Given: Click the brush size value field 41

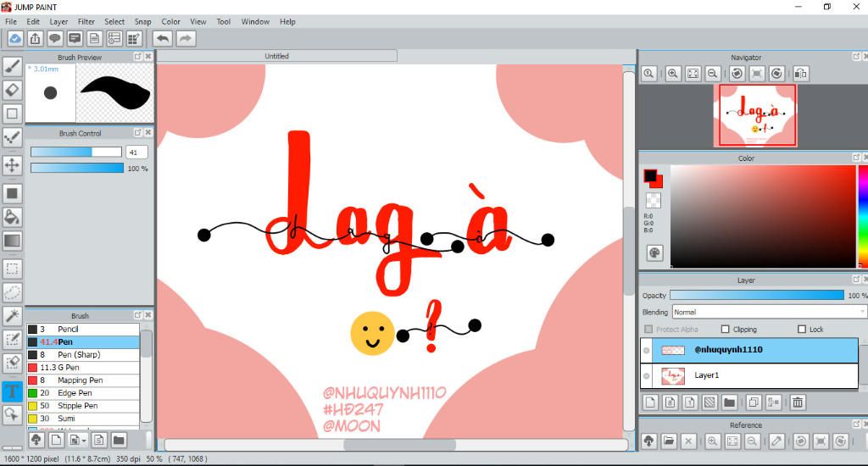Looking at the screenshot, I should (x=136, y=153).
